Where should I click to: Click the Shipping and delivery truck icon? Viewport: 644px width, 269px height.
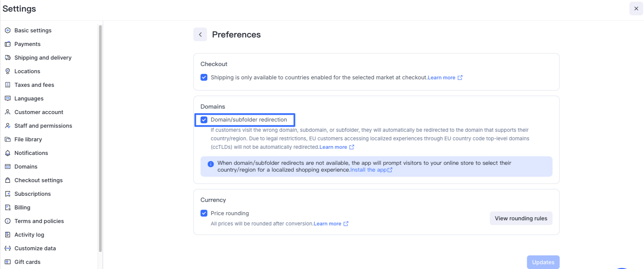click(7, 58)
